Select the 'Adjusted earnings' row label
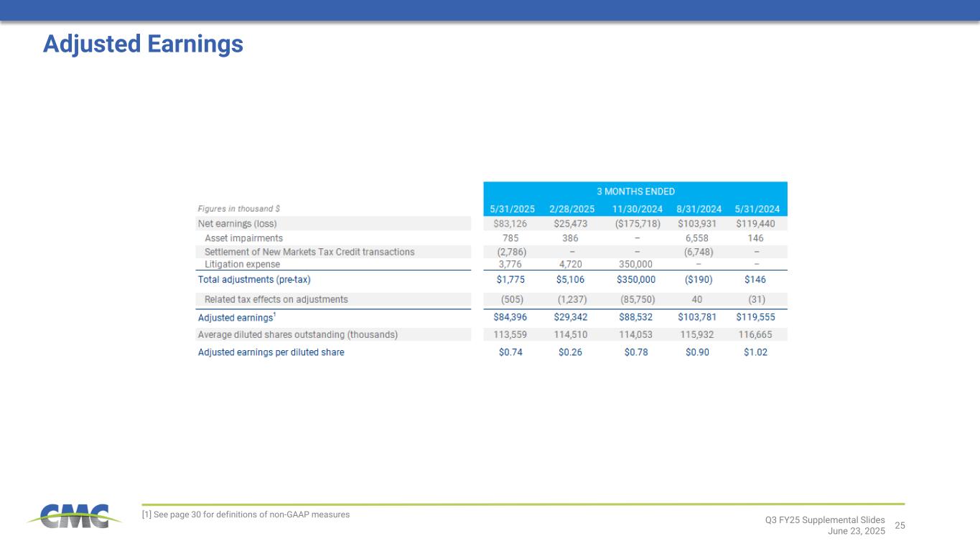Viewport: 980px width, 551px height. (237, 316)
